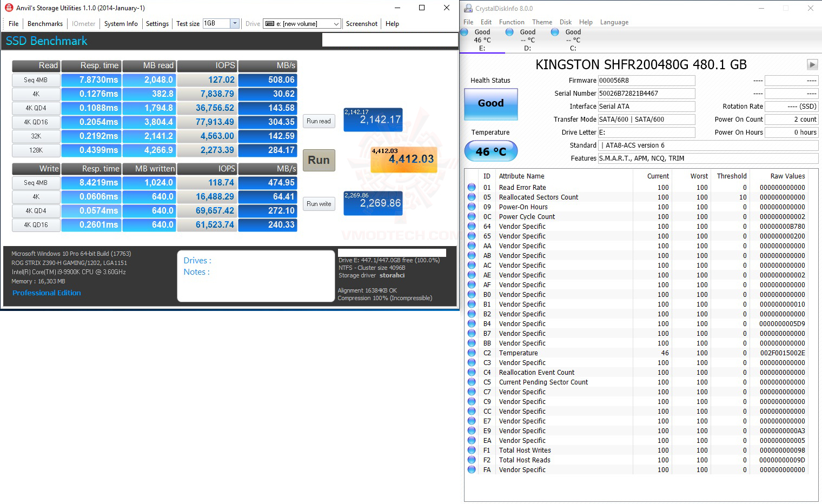Screen dimensions: 822x504
Task: Click the status orb for Current Pending Sector Count
Action: tap(472, 382)
